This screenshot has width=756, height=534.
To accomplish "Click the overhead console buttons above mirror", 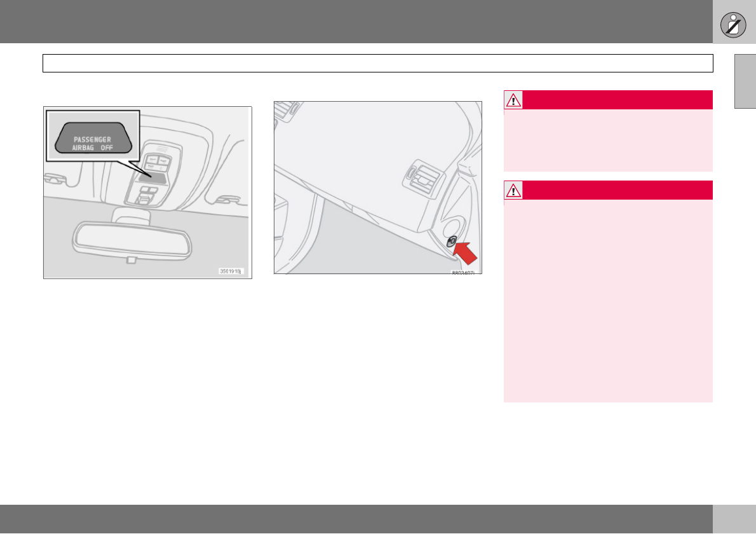I will coord(158,163).
